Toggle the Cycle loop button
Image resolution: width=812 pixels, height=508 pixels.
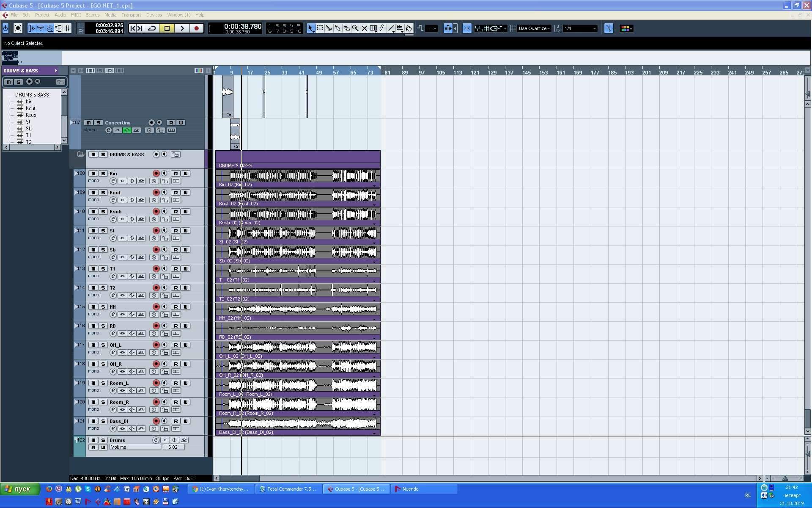point(152,28)
